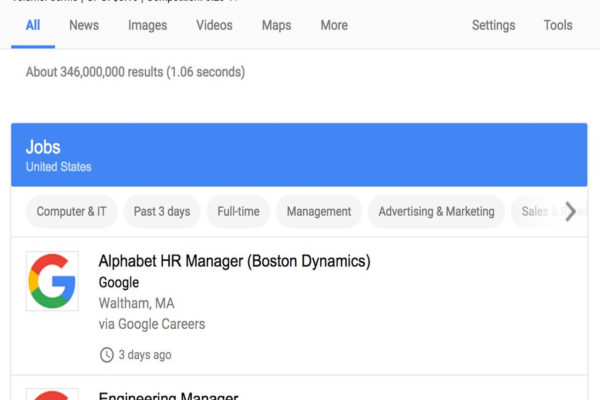Select the partially visible Sales filter chip
The image size is (600, 400).
[x=535, y=211]
